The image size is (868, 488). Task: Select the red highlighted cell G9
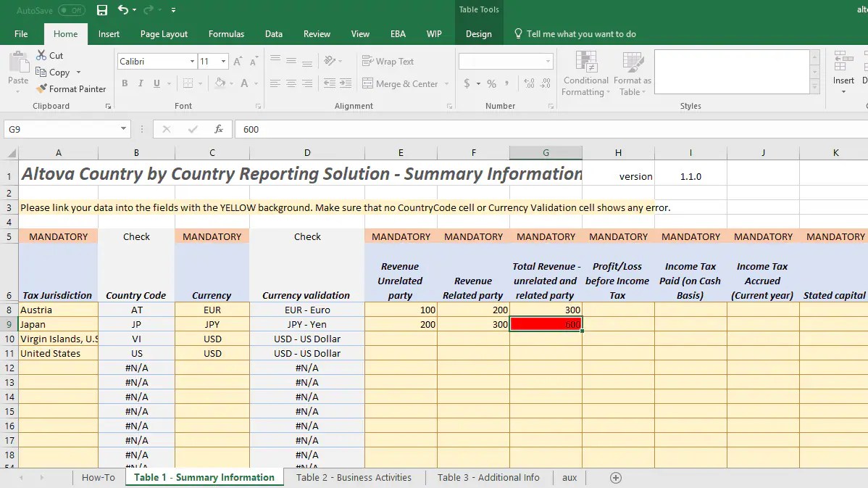tap(546, 324)
